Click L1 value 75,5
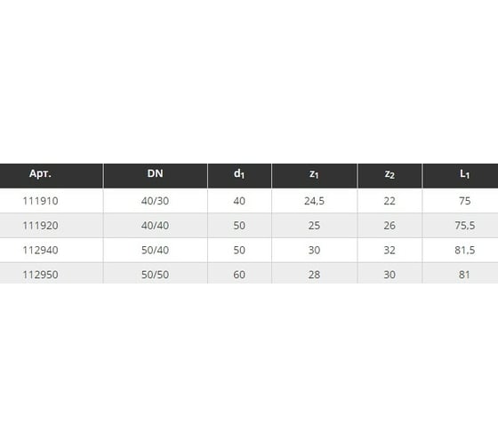This screenshot has width=498, height=448. (464, 226)
